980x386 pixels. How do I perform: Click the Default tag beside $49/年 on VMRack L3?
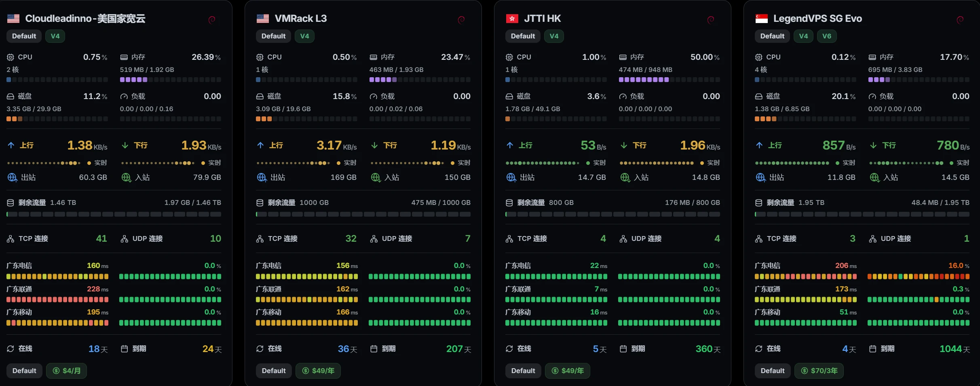(x=274, y=371)
